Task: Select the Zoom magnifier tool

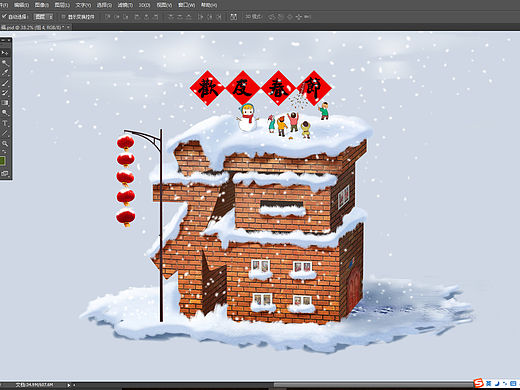Action: [x=5, y=144]
